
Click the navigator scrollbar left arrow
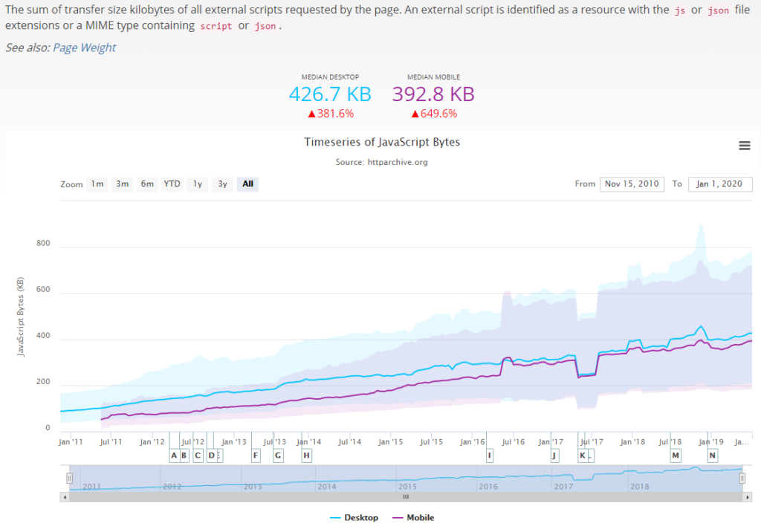point(65,497)
